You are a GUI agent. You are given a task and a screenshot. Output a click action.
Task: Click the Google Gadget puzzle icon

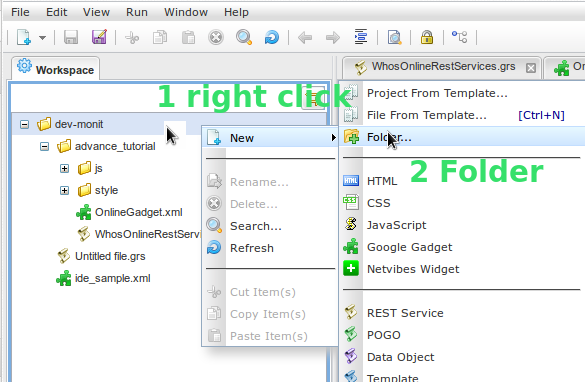coord(351,247)
